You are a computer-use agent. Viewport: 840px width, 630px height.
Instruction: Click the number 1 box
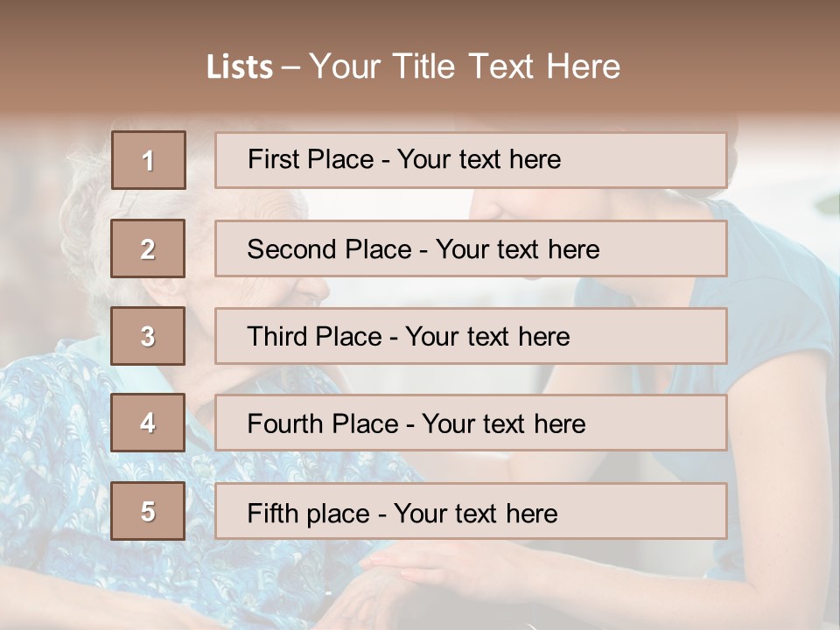click(x=148, y=160)
